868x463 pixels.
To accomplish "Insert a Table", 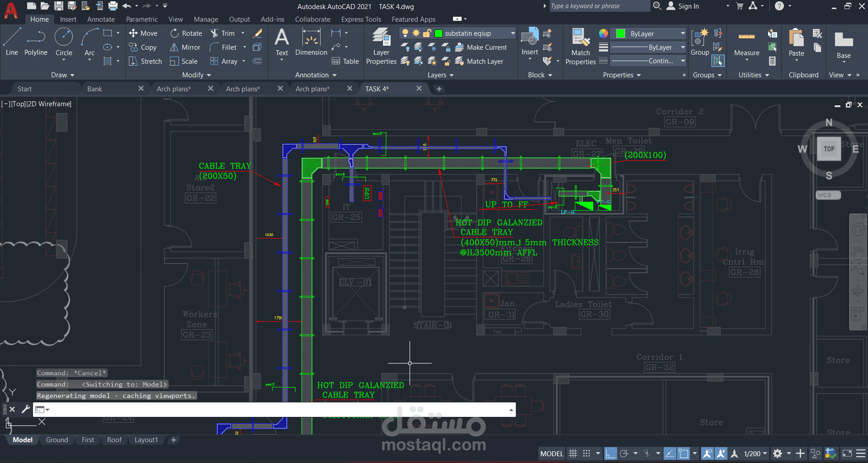I will [x=345, y=61].
